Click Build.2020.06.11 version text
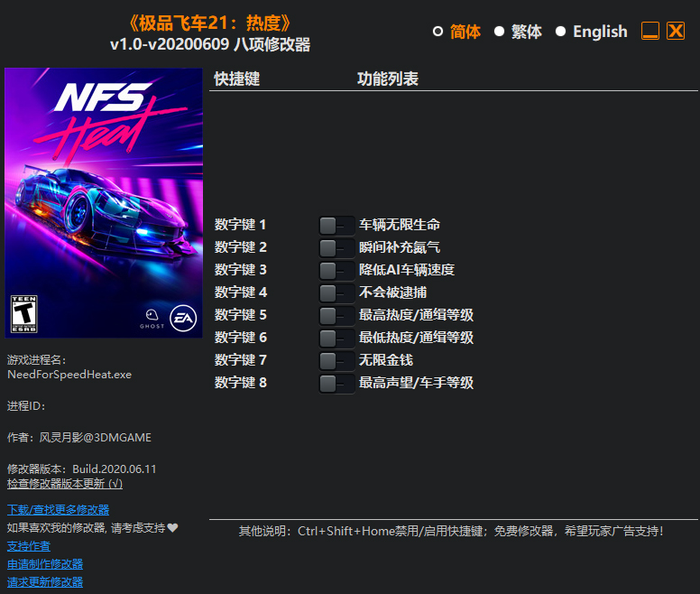This screenshot has height=594, width=700. coord(115,469)
